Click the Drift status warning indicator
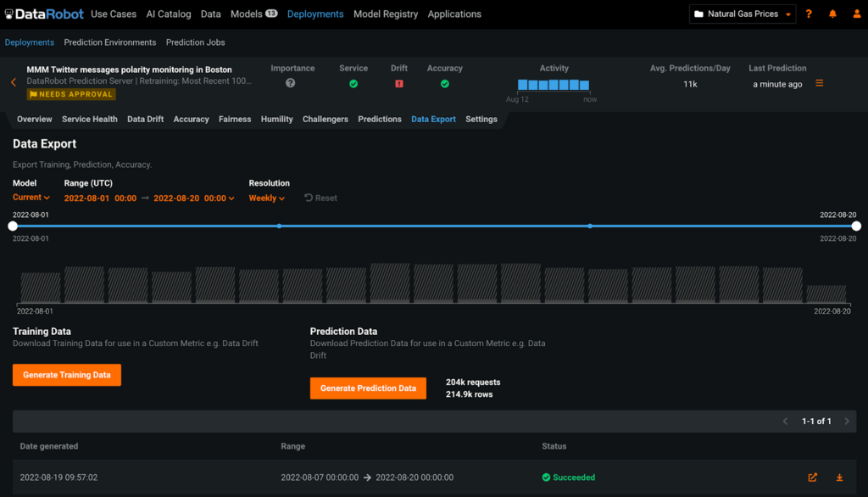This screenshot has height=497, width=868. click(398, 84)
